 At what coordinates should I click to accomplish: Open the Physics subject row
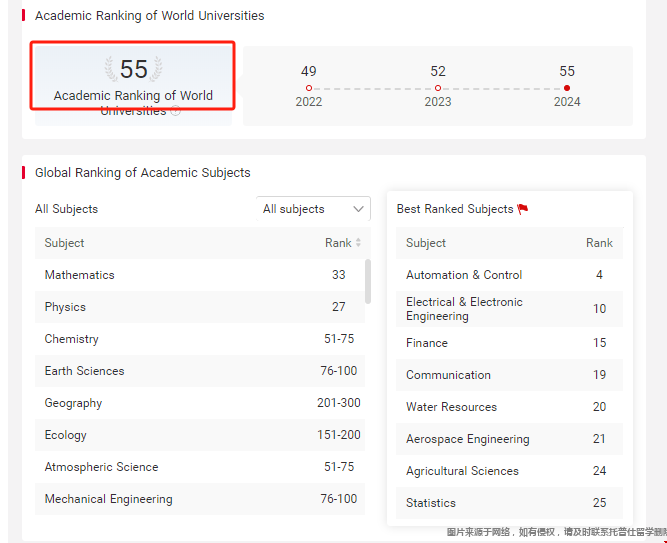(x=200, y=307)
